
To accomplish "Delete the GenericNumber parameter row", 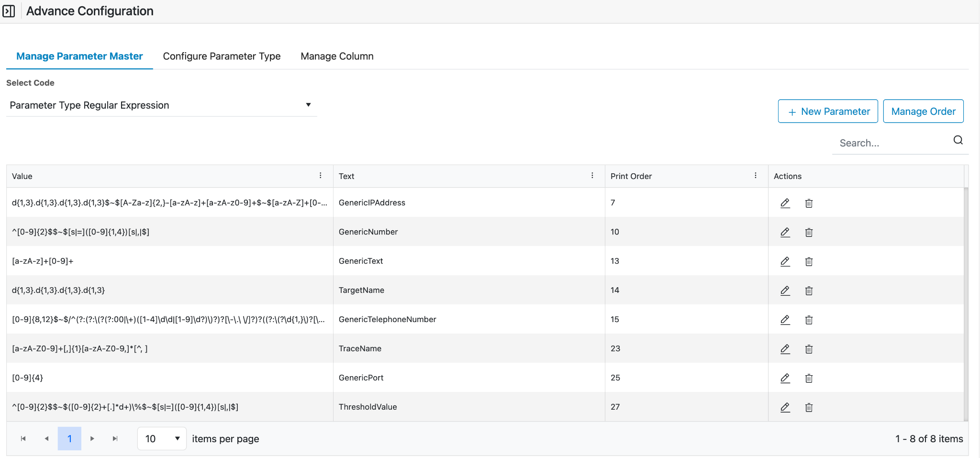I will pyautogui.click(x=809, y=232).
